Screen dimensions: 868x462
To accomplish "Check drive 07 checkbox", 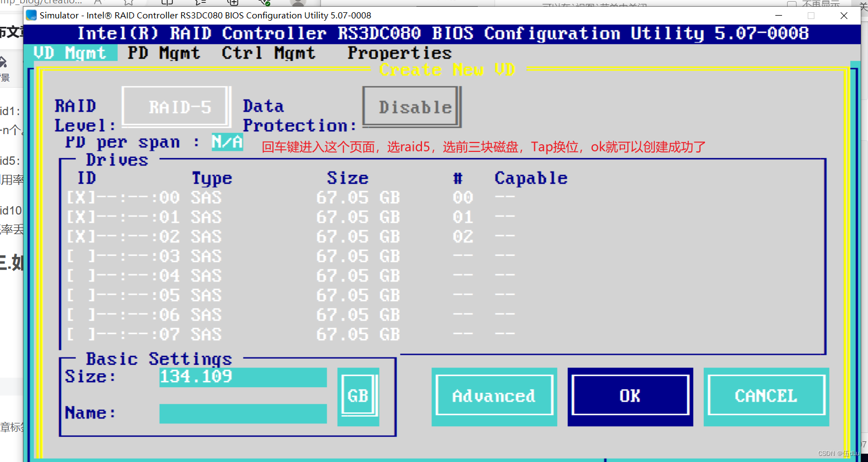I will point(80,335).
